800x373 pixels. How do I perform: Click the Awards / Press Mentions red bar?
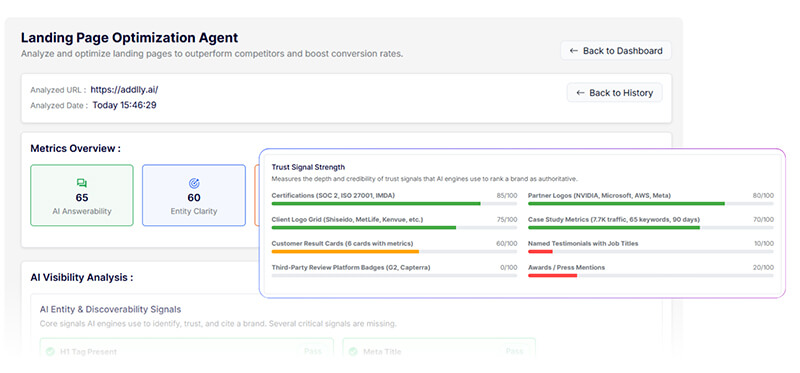553,275
